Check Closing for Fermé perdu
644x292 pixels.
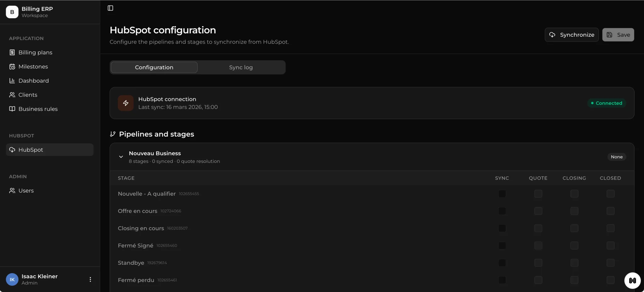click(575, 280)
